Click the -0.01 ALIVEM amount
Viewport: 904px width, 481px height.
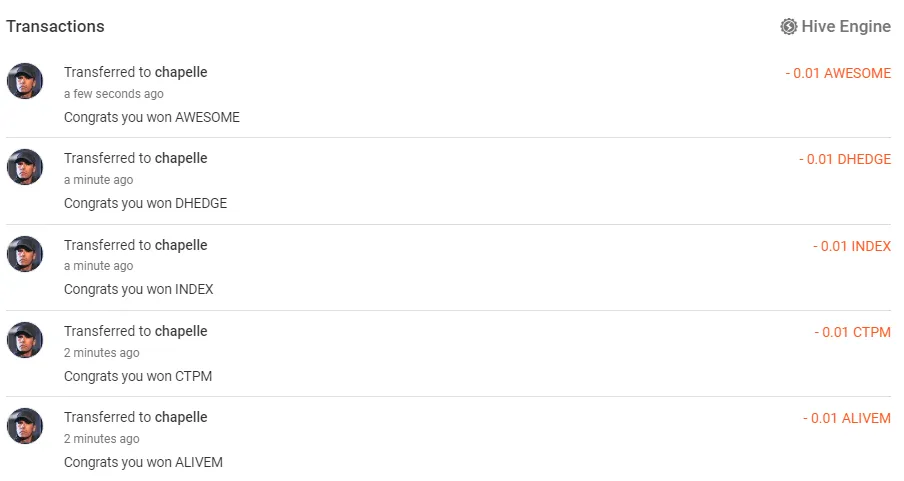pyautogui.click(x=847, y=418)
